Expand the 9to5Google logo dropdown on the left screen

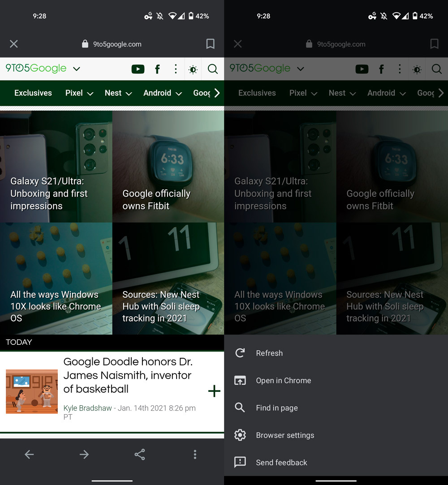pyautogui.click(x=77, y=69)
